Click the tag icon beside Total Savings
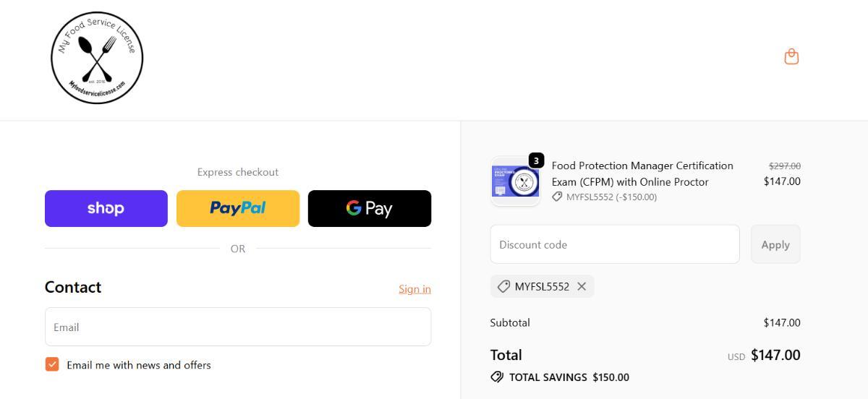 pyautogui.click(x=497, y=377)
